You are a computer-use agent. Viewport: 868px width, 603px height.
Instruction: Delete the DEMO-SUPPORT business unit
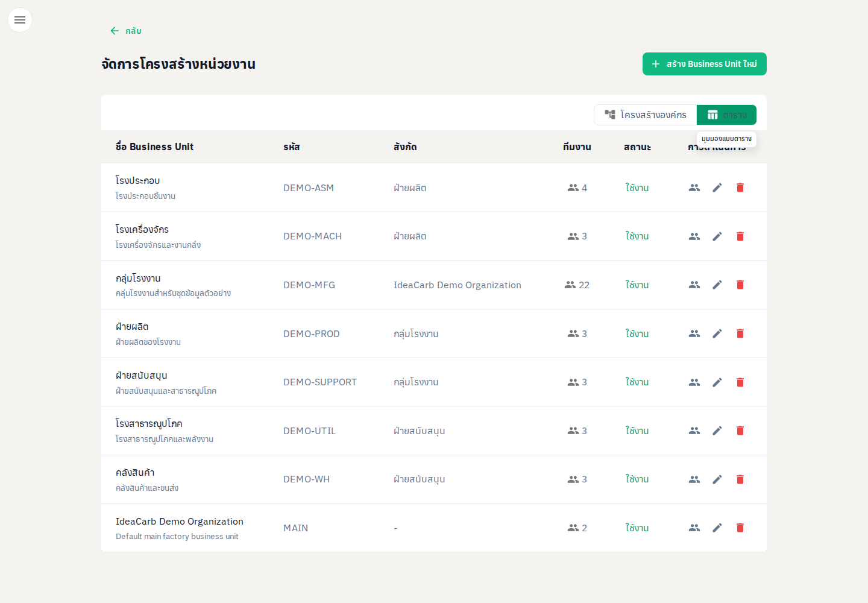(740, 382)
